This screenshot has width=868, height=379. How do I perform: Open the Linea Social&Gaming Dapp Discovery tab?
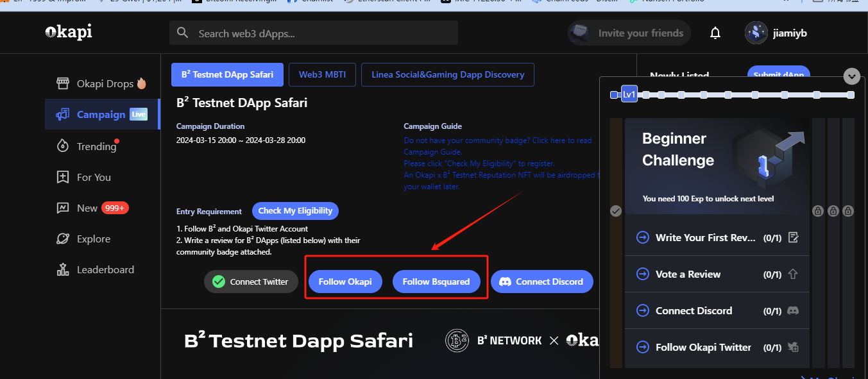(448, 74)
